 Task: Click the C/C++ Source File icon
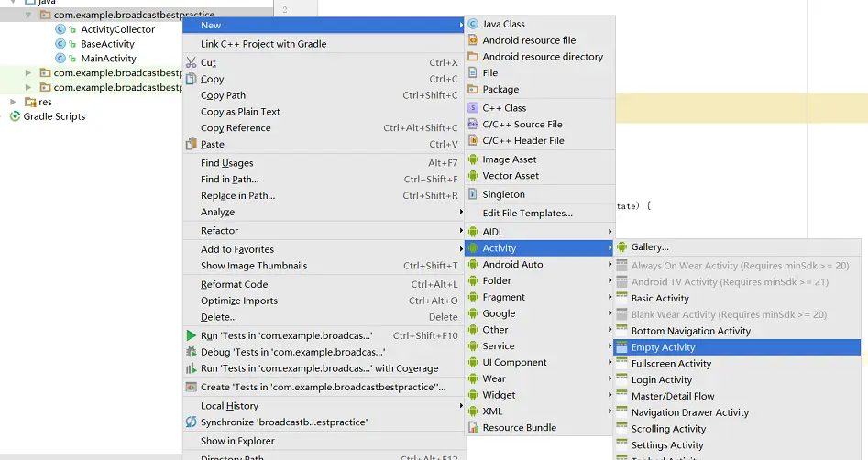point(473,124)
